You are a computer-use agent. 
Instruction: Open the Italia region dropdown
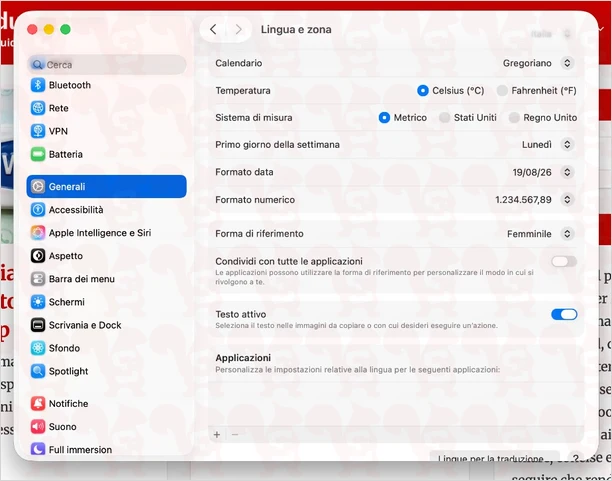(567, 34)
